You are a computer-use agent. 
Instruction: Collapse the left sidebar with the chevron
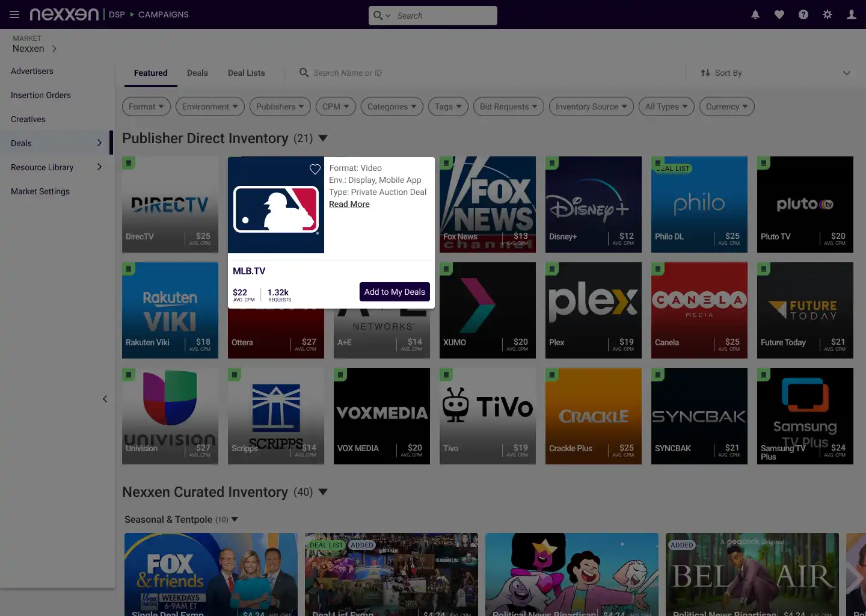pyautogui.click(x=105, y=399)
